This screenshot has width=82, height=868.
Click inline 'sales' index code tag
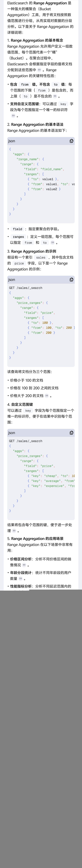41,257
